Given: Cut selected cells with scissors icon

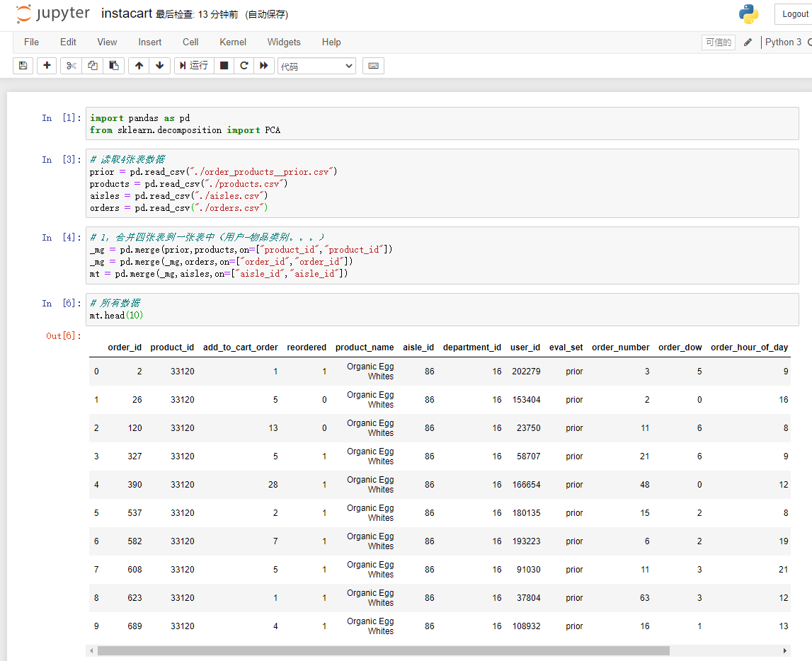Looking at the screenshot, I should tap(71, 66).
